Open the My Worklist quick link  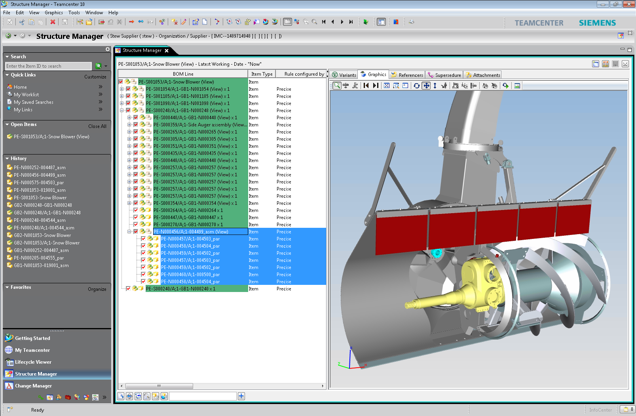pos(26,94)
